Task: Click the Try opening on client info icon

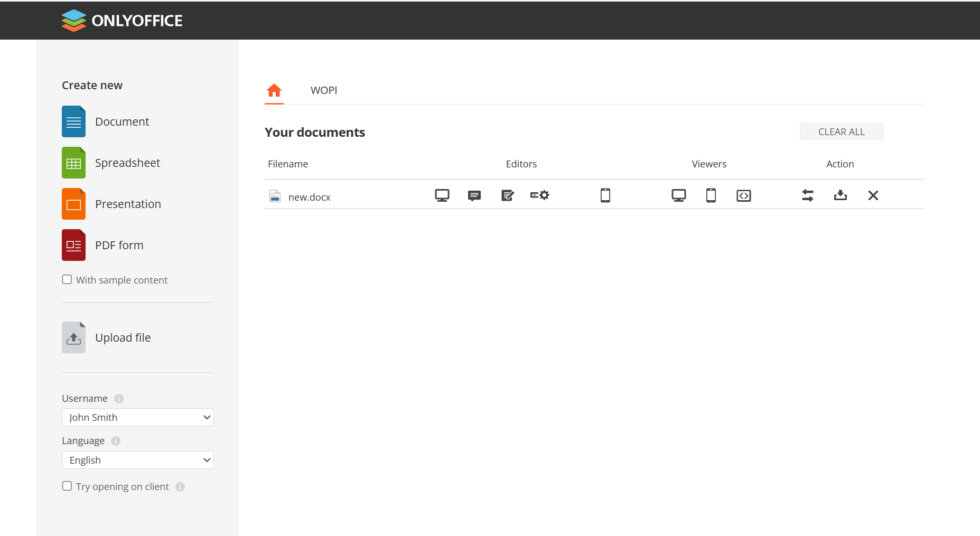Action: click(180, 487)
